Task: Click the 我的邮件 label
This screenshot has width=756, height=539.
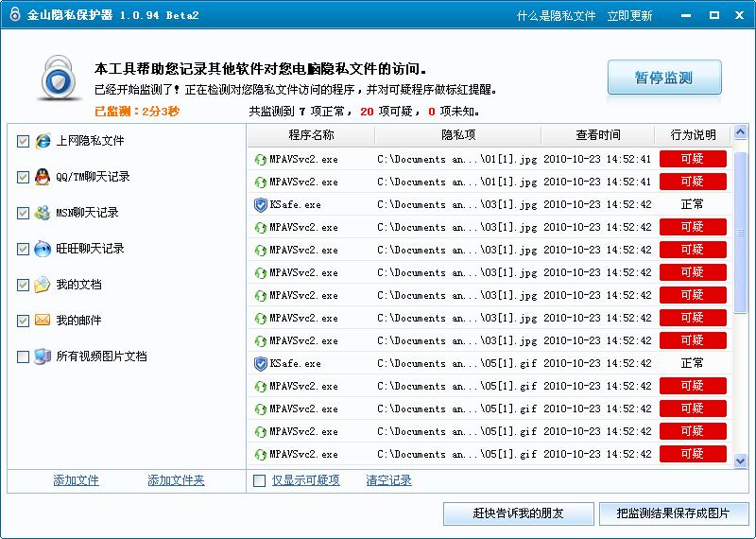Action: point(78,320)
